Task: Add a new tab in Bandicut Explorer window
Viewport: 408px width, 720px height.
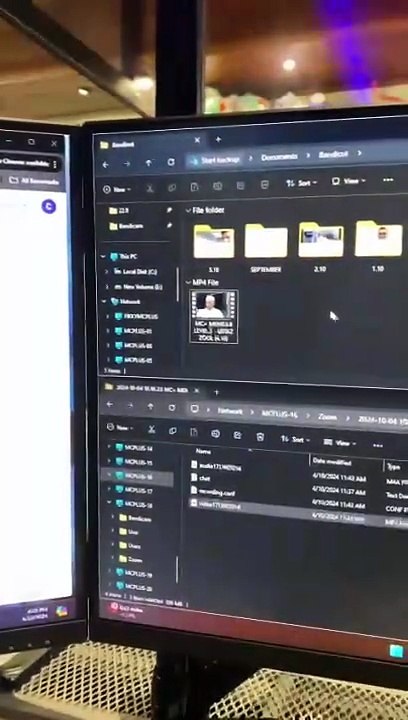Action: click(218, 139)
